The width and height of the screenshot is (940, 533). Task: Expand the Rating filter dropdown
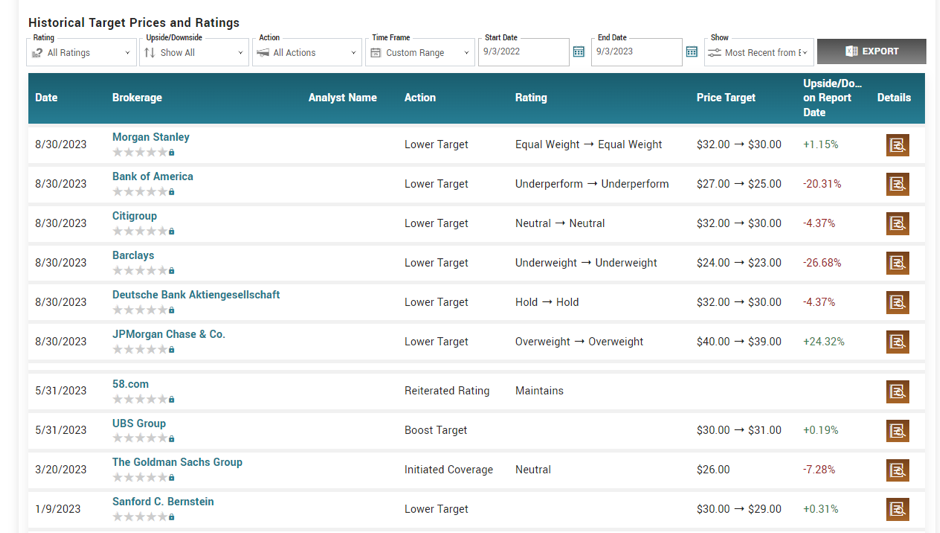pos(81,53)
